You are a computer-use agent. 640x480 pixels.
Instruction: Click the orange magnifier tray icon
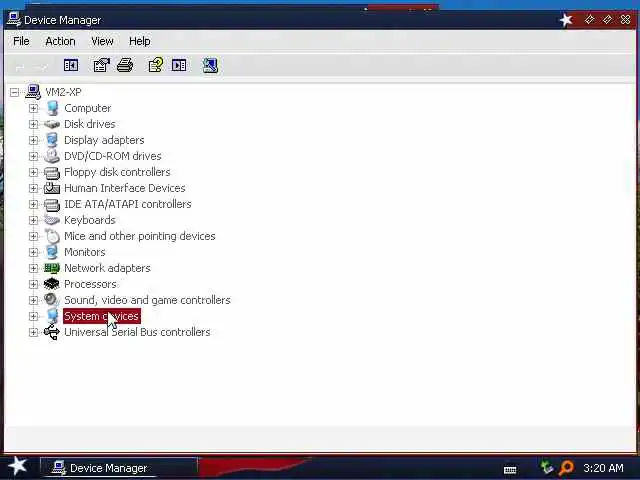click(x=567, y=467)
